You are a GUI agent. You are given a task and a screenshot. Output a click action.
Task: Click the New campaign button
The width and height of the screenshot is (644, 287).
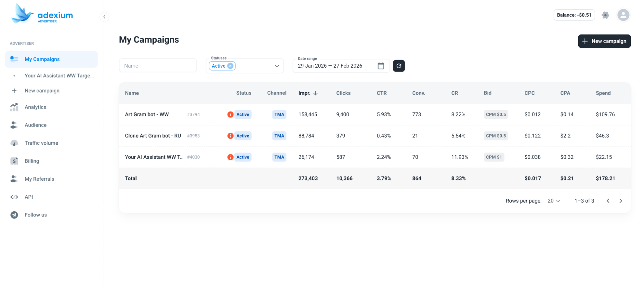point(604,41)
